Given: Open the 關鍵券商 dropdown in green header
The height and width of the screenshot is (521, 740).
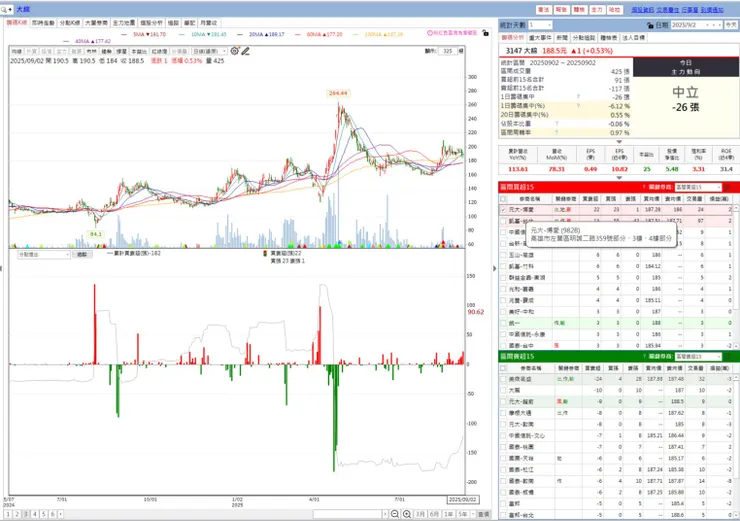Looking at the screenshot, I should coord(698,357).
